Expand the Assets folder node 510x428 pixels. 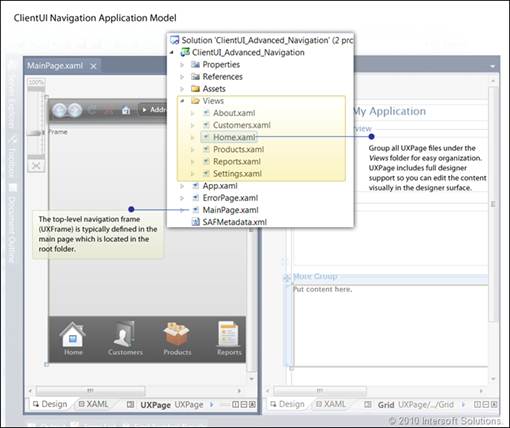[x=182, y=89]
